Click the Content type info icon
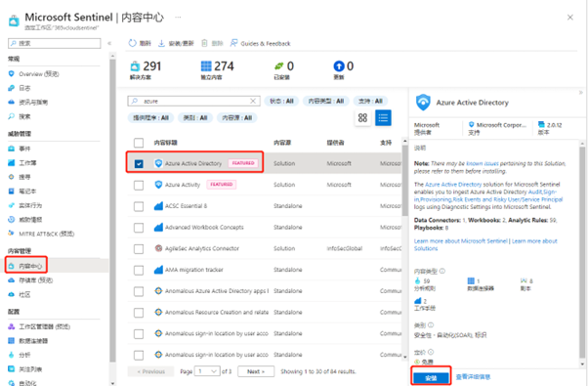 click(x=442, y=271)
